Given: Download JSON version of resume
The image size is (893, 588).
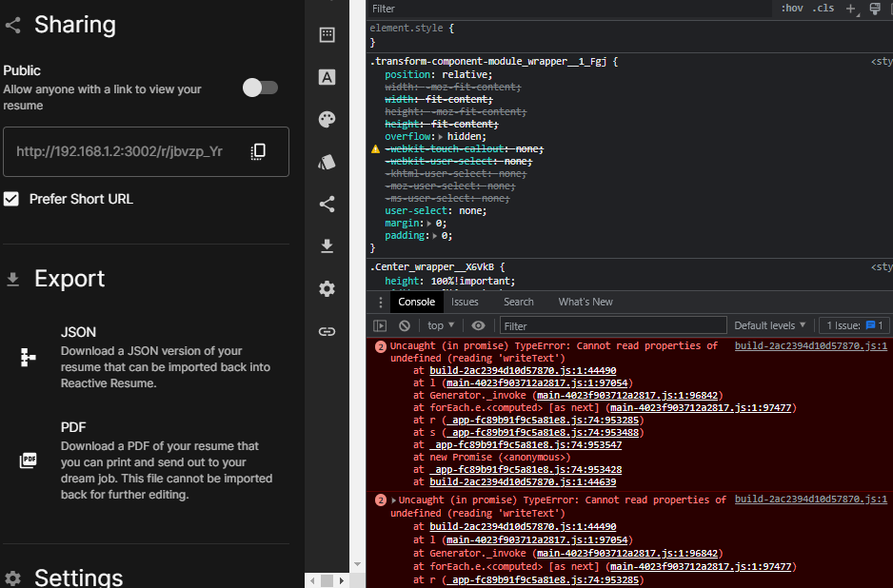Looking at the screenshot, I should pyautogui.click(x=146, y=357).
